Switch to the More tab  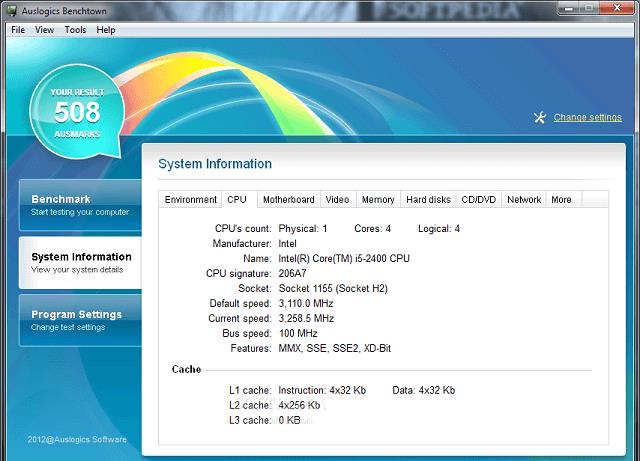point(561,200)
